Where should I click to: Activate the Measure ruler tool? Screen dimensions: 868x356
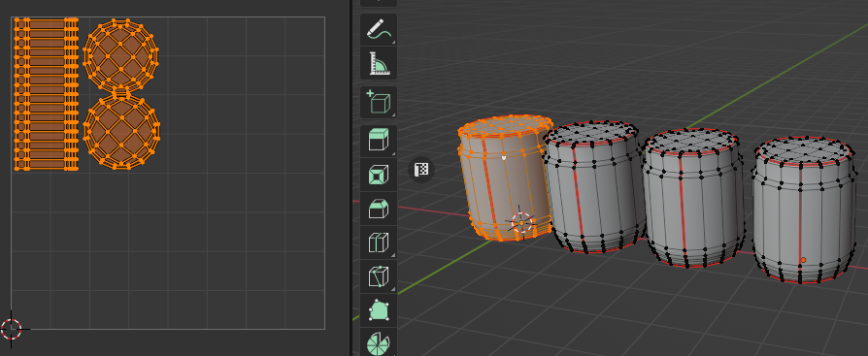tap(379, 63)
